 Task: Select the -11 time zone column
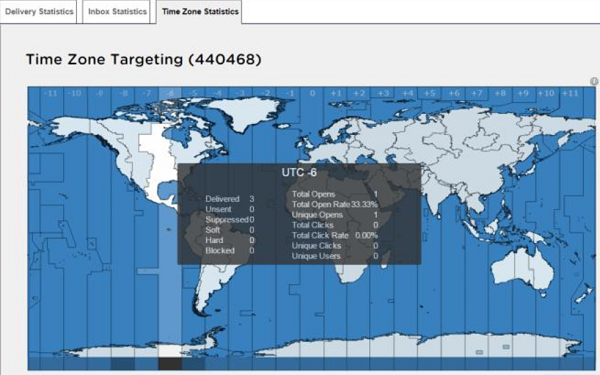(51, 93)
